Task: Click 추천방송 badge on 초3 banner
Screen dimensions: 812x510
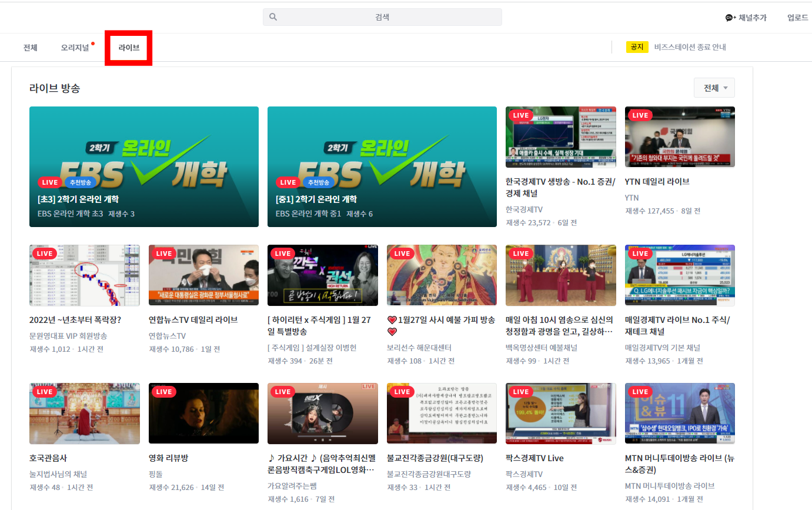Action: click(x=81, y=182)
